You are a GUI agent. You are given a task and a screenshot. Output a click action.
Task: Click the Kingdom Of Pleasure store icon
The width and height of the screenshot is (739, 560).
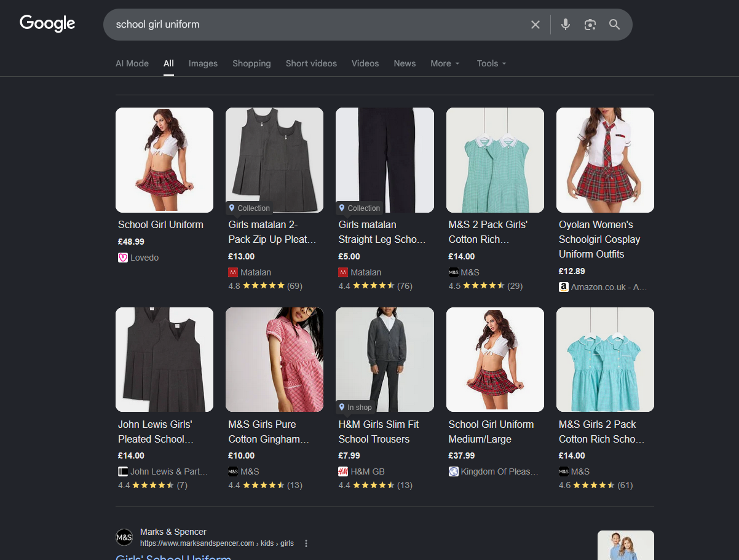tap(454, 471)
